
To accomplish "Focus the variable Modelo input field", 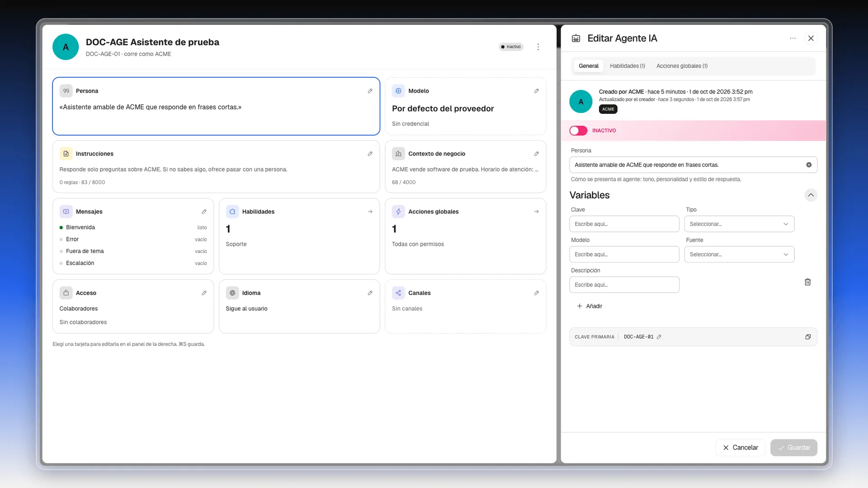I will (x=624, y=254).
